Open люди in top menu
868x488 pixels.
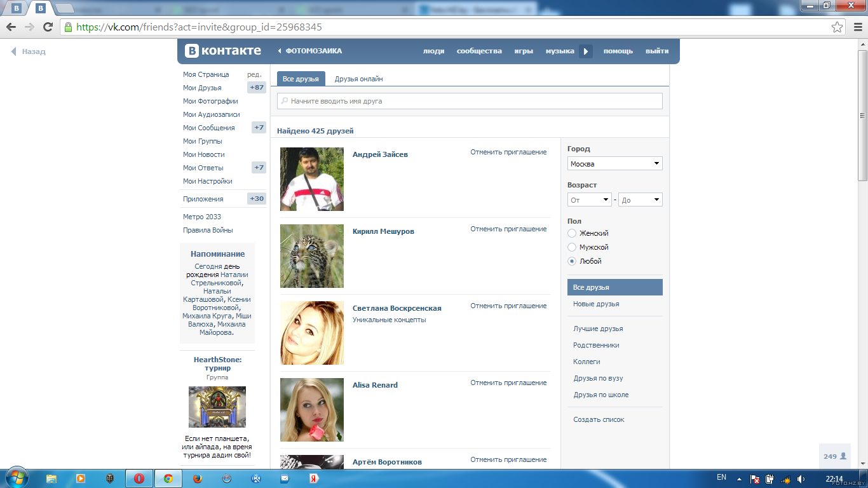pyautogui.click(x=434, y=51)
